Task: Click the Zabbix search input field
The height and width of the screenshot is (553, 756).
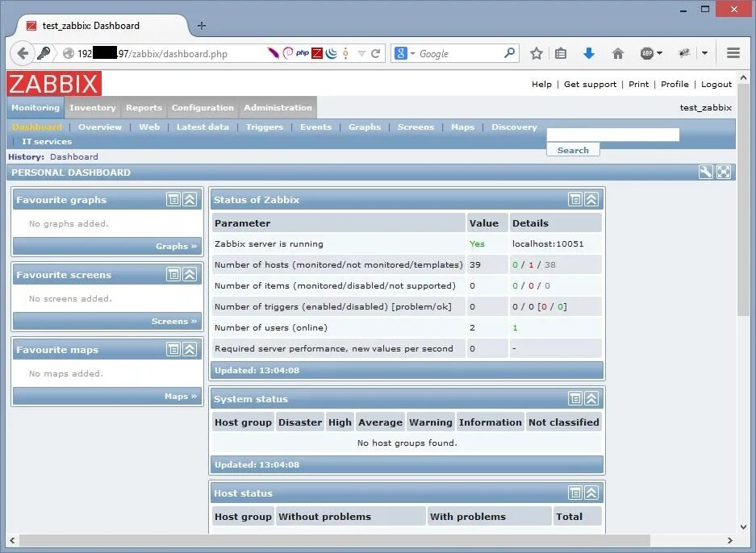Action: [613, 135]
